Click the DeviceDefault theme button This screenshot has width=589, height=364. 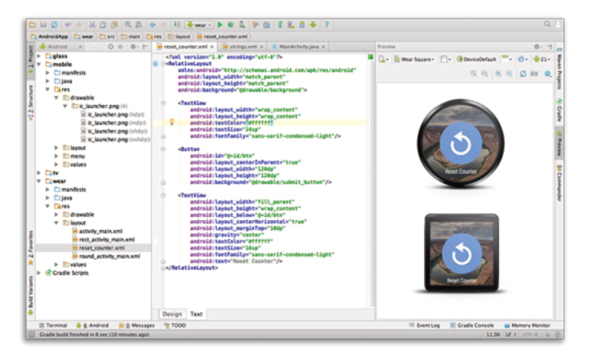coord(477,60)
